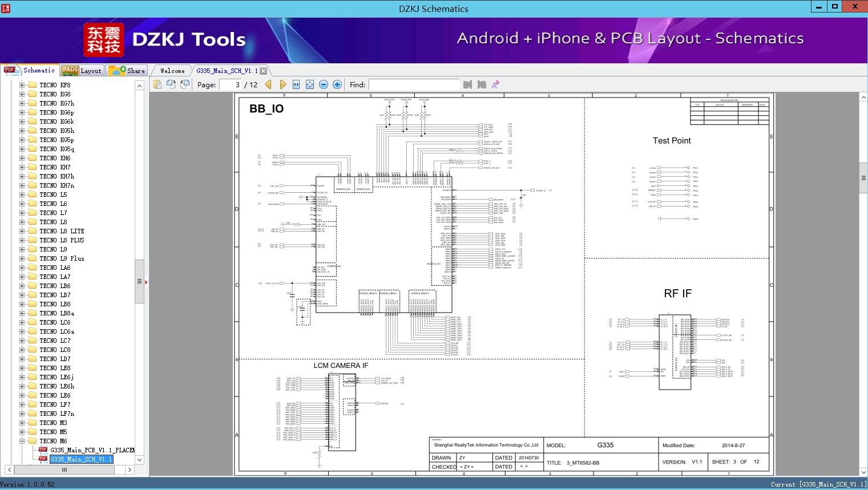The image size is (868, 490).
Task: Go to the next page arrow
Action: click(x=282, y=84)
